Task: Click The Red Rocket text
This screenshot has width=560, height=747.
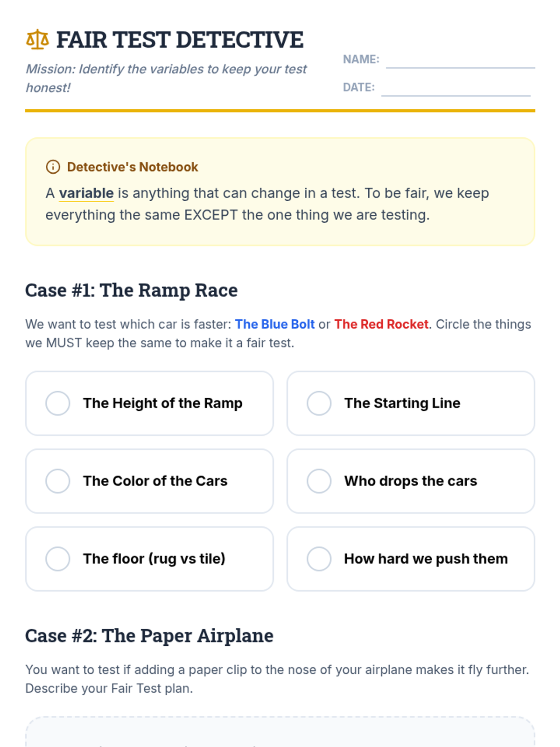Action: [x=381, y=324]
